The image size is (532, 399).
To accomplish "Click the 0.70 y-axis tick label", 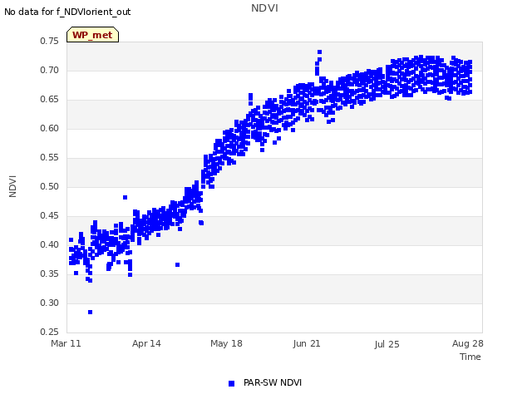I will tap(50, 70).
